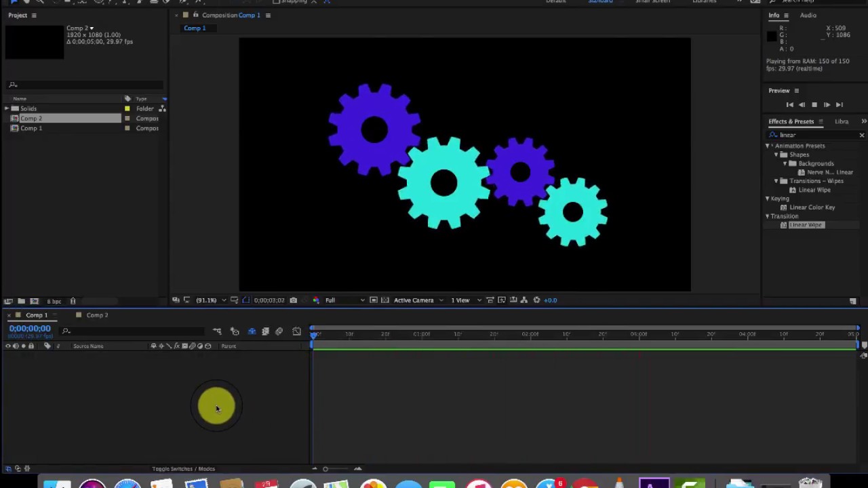Image resolution: width=868 pixels, height=488 pixels.
Task: Reset exposure value +0.0
Action: (550, 300)
